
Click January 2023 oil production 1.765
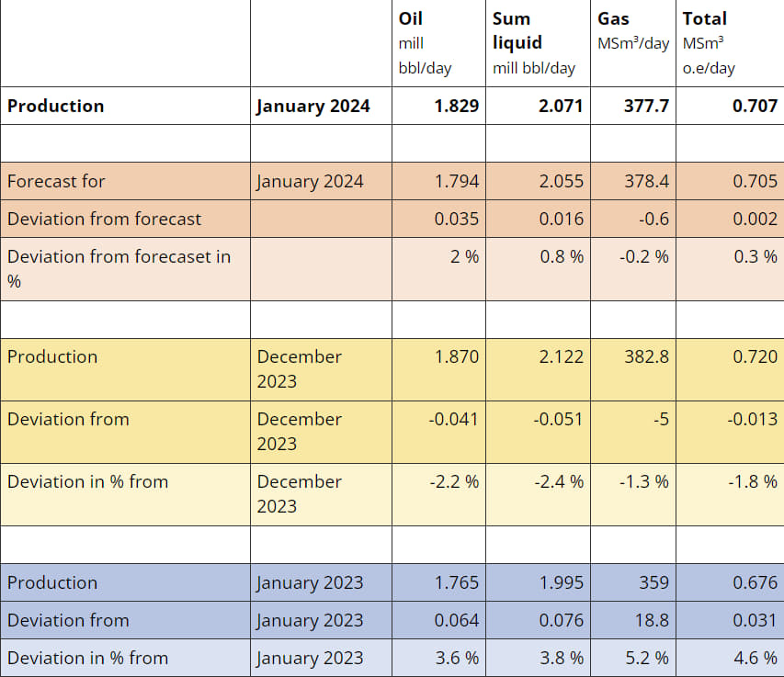tap(456, 582)
